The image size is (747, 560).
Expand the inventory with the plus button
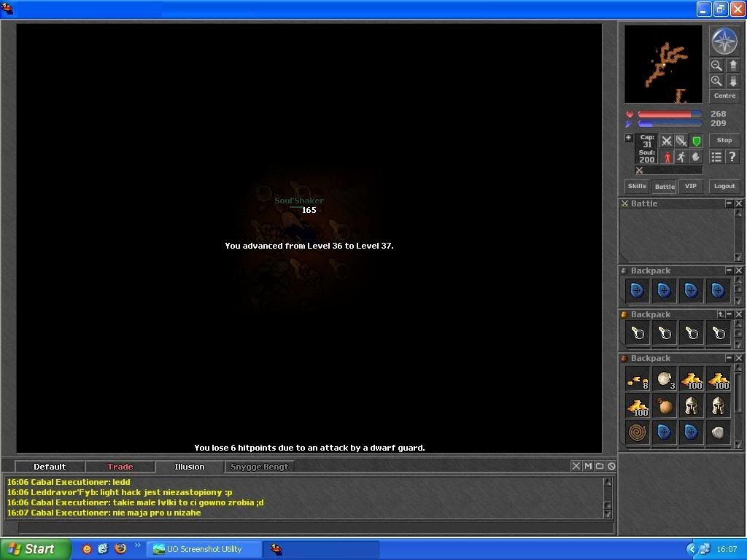628,138
